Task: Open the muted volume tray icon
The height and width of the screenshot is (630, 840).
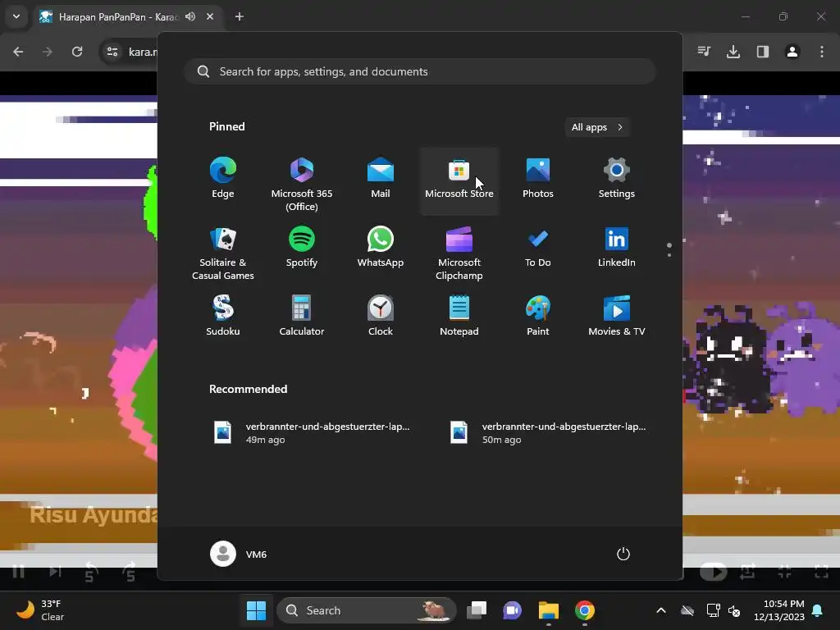Action: coord(734,610)
